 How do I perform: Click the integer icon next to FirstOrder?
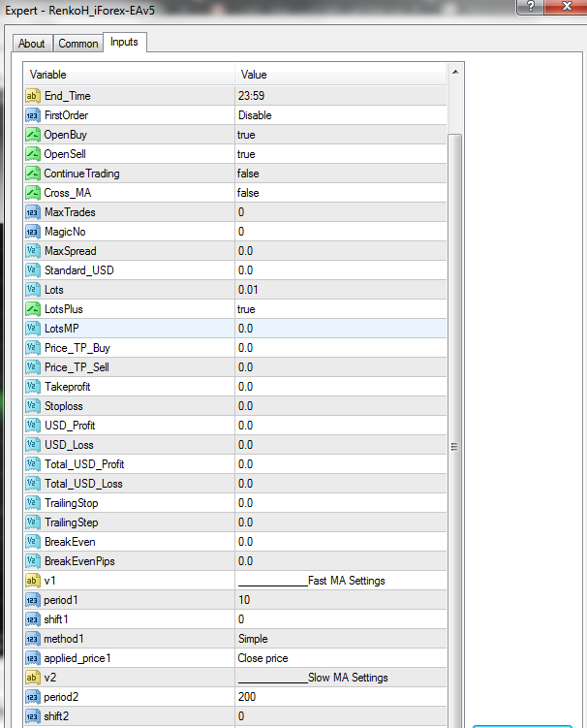tap(33, 115)
